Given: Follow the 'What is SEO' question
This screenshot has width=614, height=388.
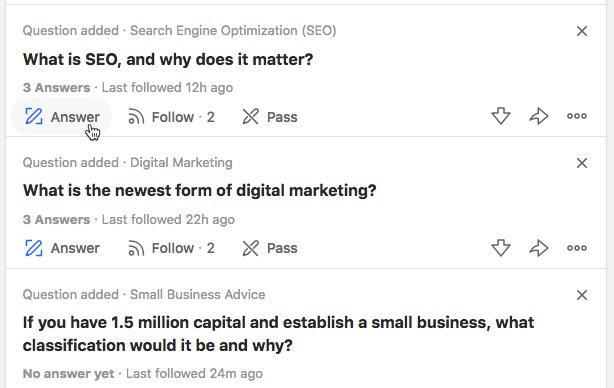Looking at the screenshot, I should (172, 117).
